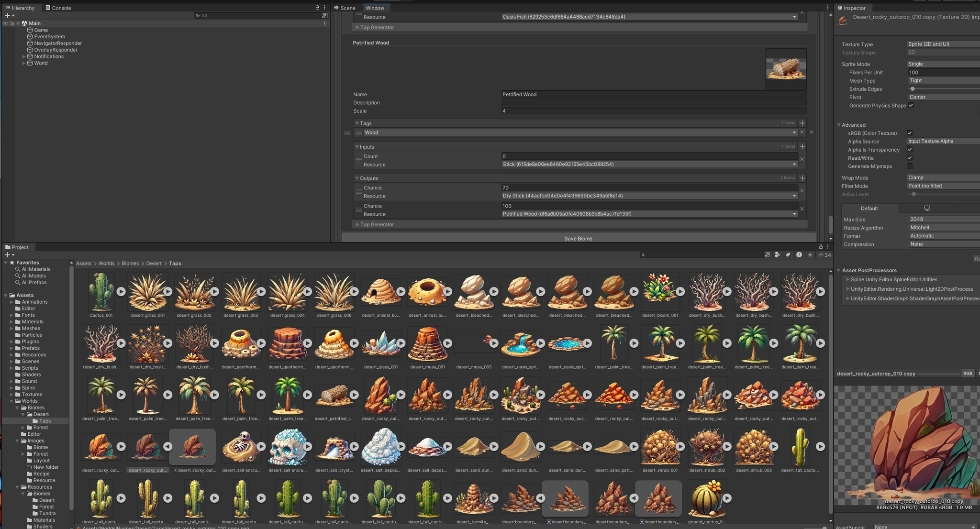Viewport: 980px width, 529px height.
Task: Disable the sRGB Color Texture checkbox
Action: click(910, 133)
